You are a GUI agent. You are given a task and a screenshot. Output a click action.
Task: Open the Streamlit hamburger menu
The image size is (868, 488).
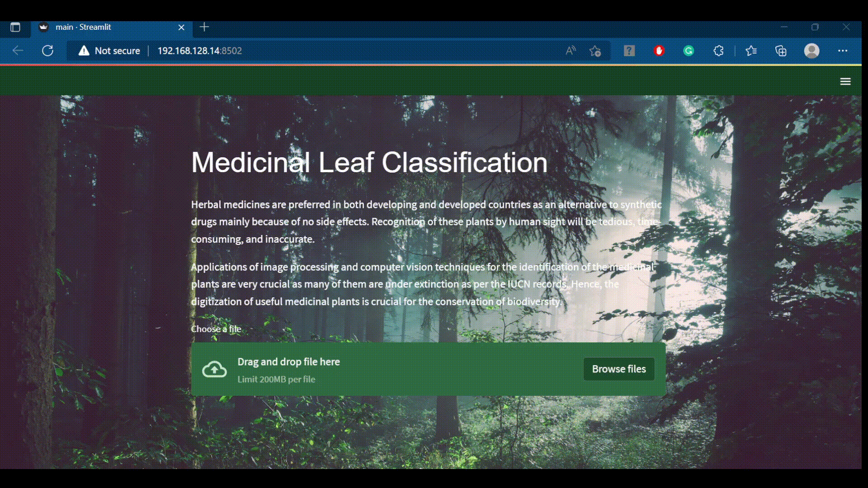click(845, 81)
